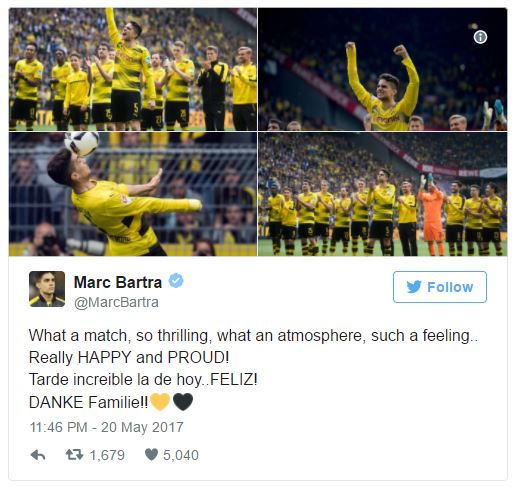Open bottom-left photo of ball on head

click(x=133, y=194)
